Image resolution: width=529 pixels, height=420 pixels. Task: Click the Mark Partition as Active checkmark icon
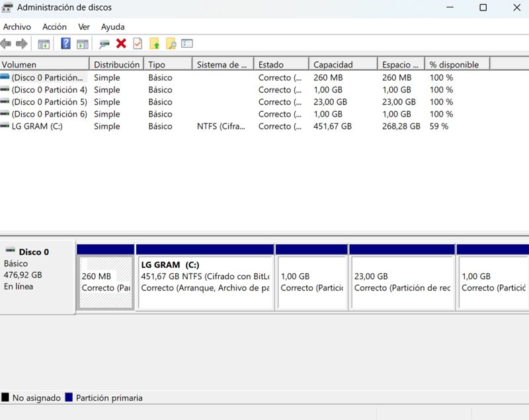138,44
